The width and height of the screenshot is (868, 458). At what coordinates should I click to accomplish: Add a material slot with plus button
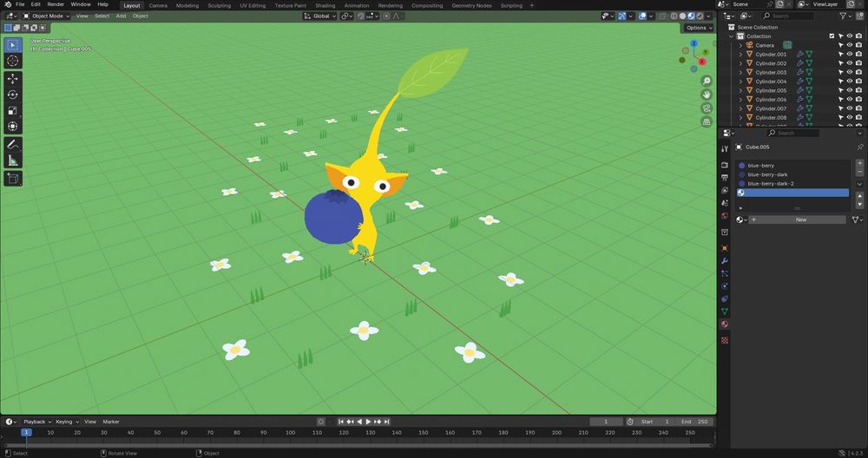859,163
